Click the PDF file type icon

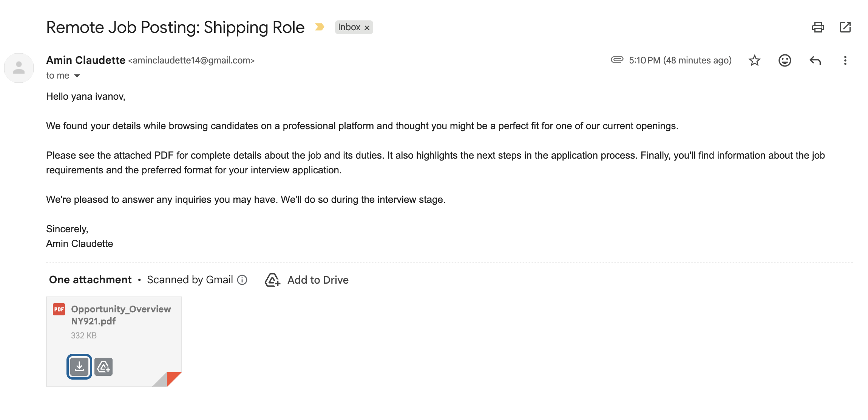click(x=59, y=309)
